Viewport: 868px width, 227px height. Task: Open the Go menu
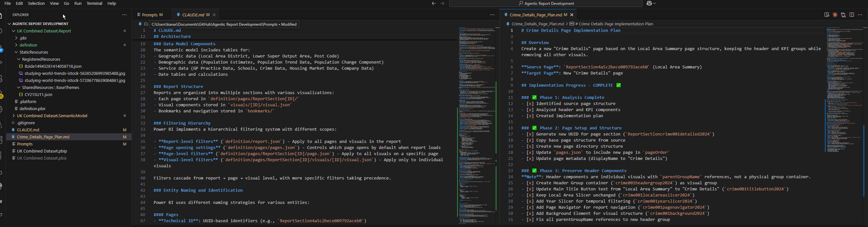point(67,3)
